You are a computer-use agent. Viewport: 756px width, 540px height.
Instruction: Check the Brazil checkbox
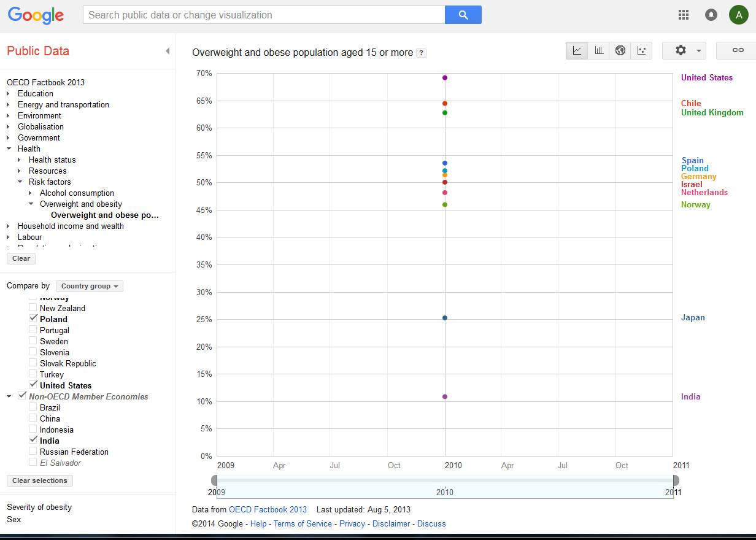coord(33,407)
